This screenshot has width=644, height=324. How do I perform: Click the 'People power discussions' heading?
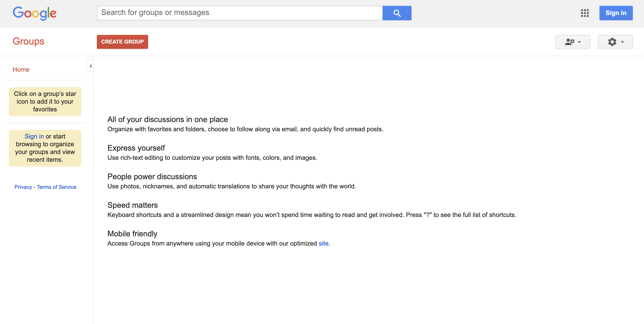click(152, 177)
